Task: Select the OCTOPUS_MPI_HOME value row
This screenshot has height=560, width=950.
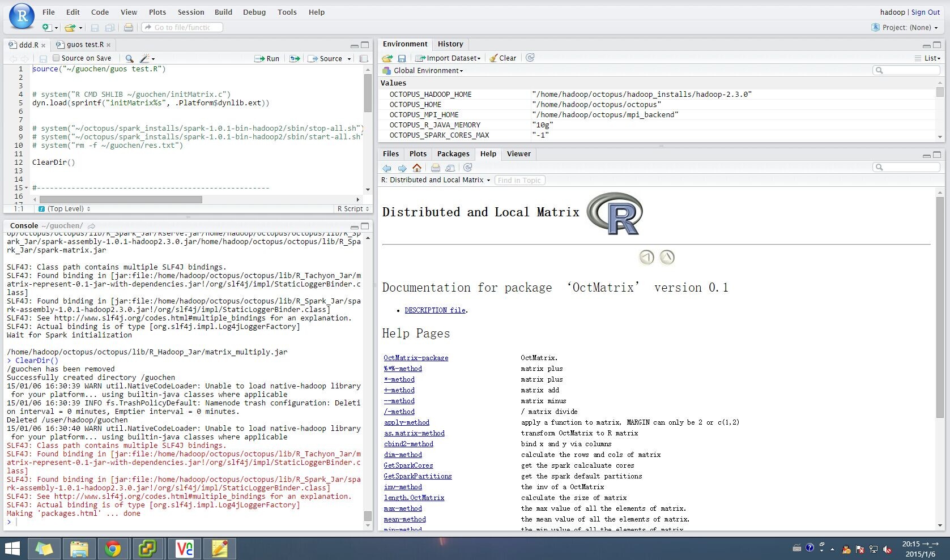Action: (657, 115)
